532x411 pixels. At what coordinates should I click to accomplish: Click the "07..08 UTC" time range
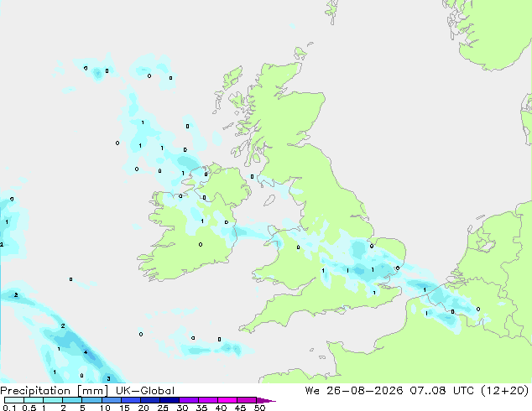click(441, 391)
